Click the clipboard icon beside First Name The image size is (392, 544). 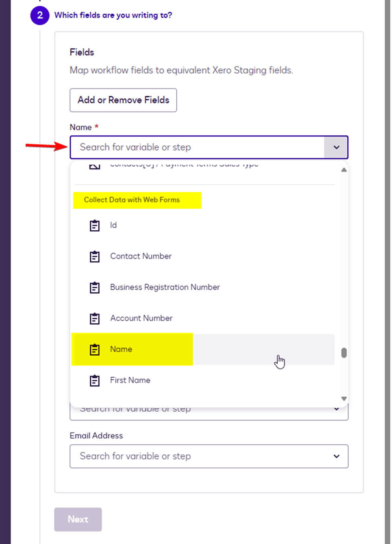95,380
